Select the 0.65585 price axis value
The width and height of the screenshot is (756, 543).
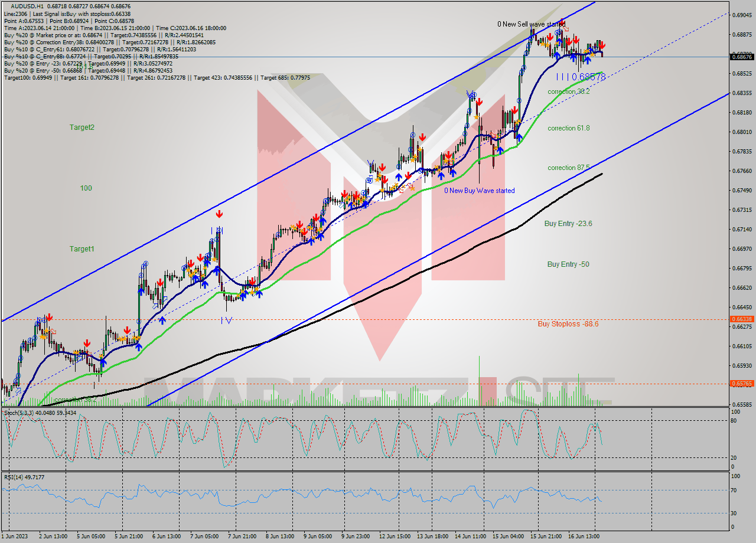point(742,404)
